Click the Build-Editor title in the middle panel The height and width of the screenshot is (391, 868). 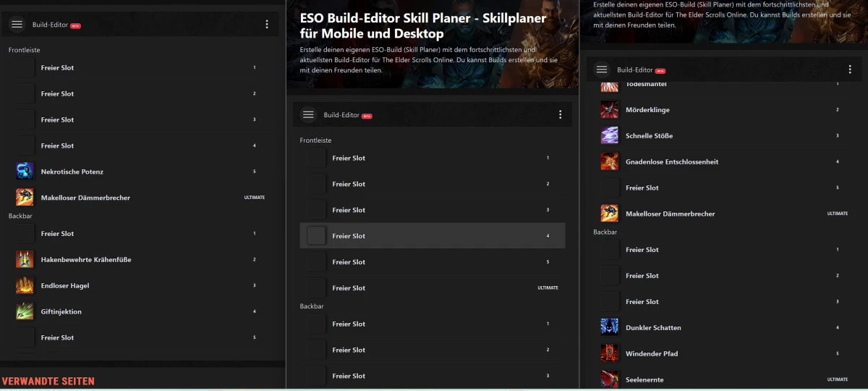point(341,115)
